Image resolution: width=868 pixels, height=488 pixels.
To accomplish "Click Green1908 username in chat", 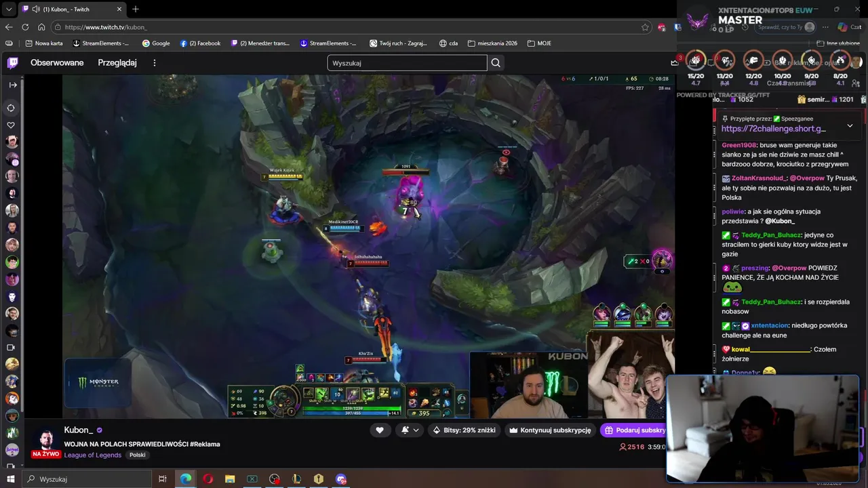I will [738, 145].
